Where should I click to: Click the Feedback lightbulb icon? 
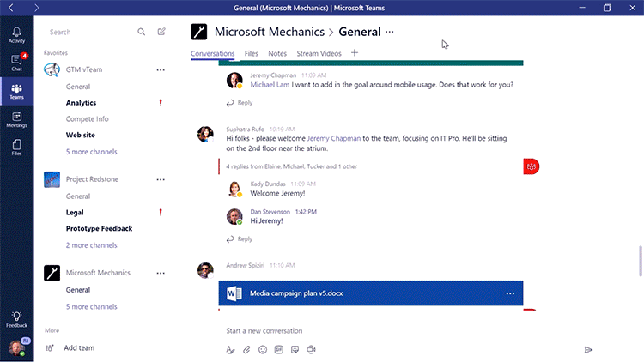click(16, 319)
